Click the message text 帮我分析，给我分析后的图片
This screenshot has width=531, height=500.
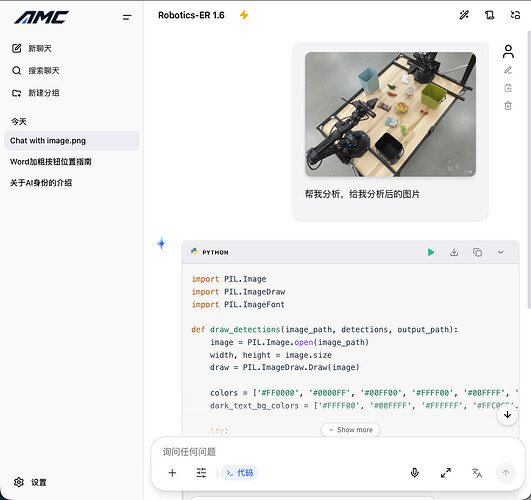[x=362, y=194]
